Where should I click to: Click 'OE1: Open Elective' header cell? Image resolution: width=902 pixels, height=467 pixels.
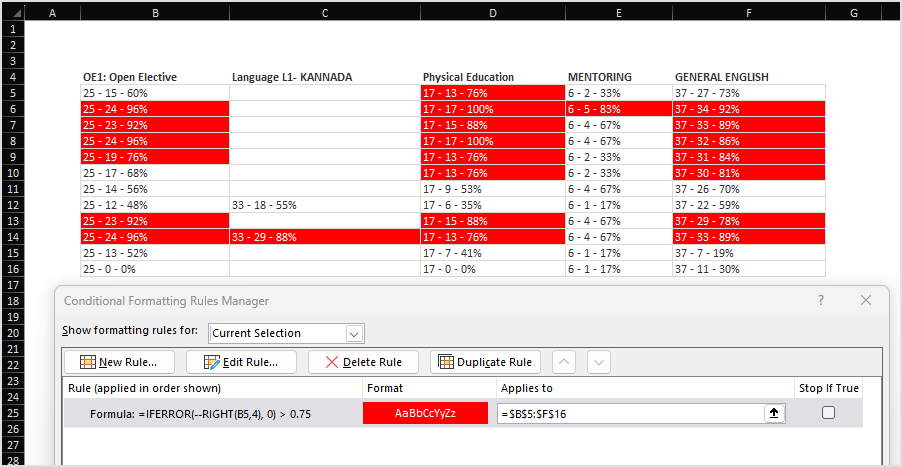155,76
